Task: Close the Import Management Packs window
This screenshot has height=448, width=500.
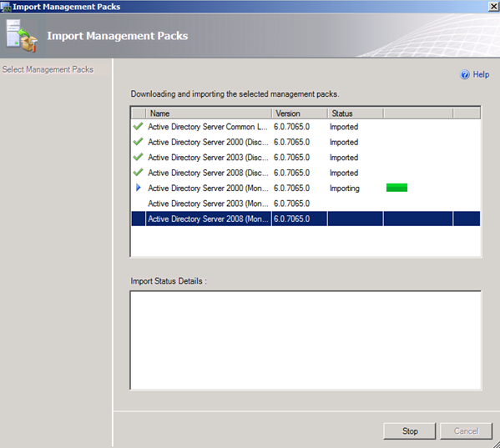Action: 493,7
